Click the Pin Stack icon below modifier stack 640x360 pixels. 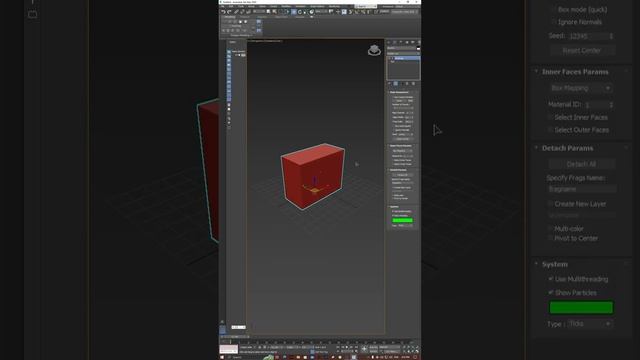pos(389,83)
